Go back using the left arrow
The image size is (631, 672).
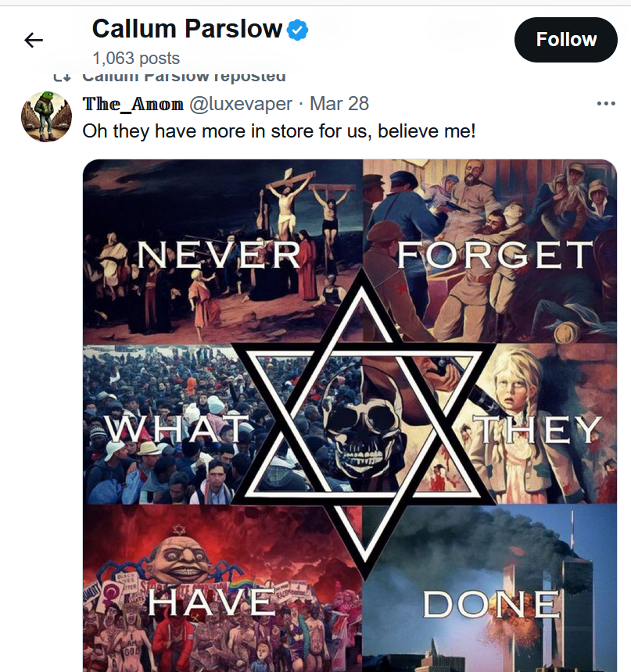coord(34,40)
